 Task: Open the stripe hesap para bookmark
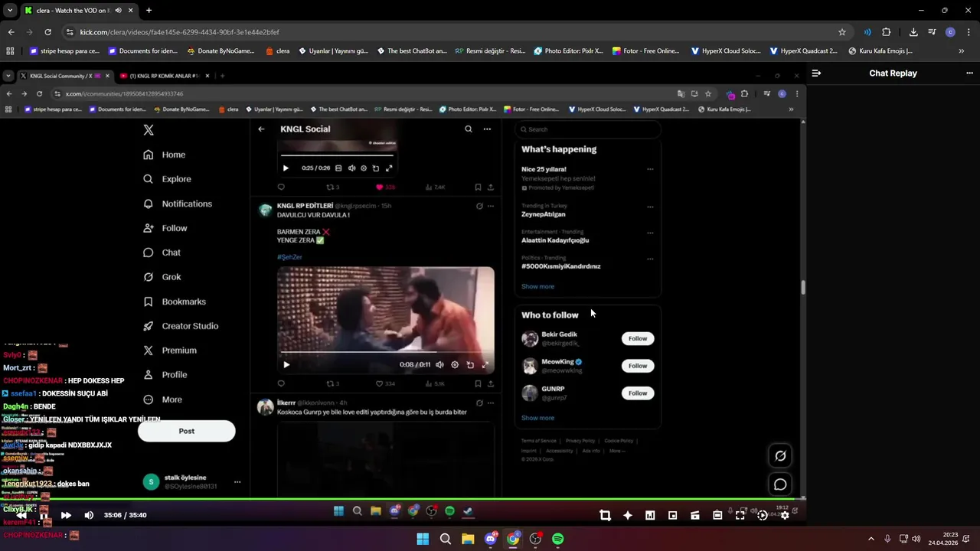[x=64, y=51]
